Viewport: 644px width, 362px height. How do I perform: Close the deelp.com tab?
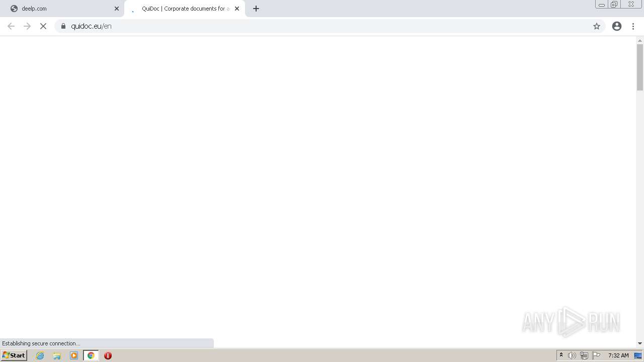[x=117, y=9]
